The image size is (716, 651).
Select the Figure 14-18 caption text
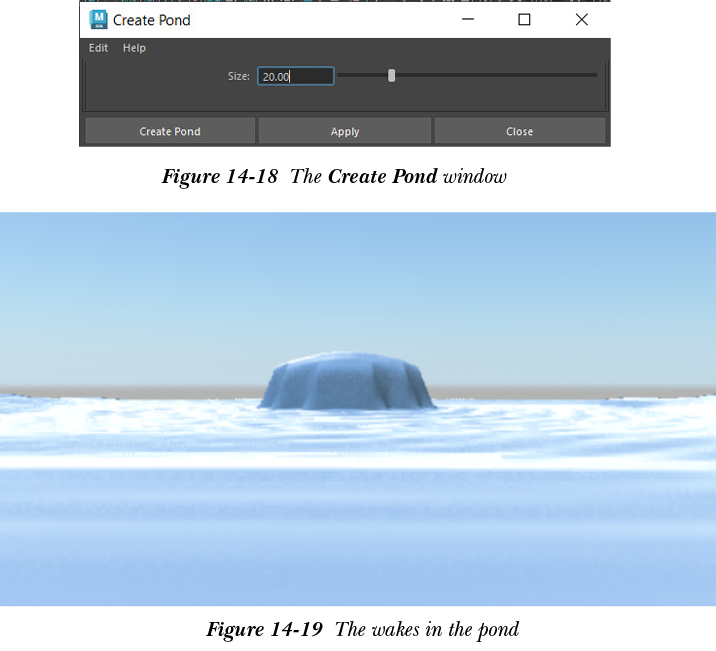tap(334, 177)
